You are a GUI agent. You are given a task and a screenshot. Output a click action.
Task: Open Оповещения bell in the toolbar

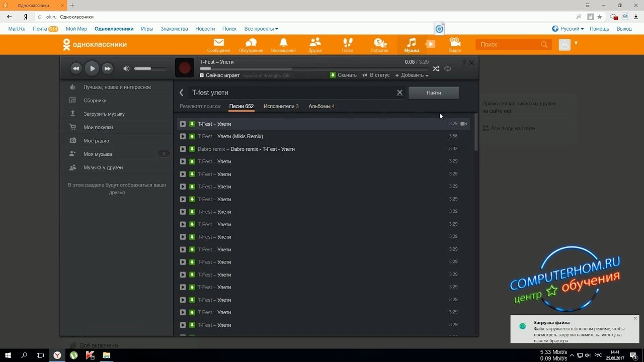point(283,45)
